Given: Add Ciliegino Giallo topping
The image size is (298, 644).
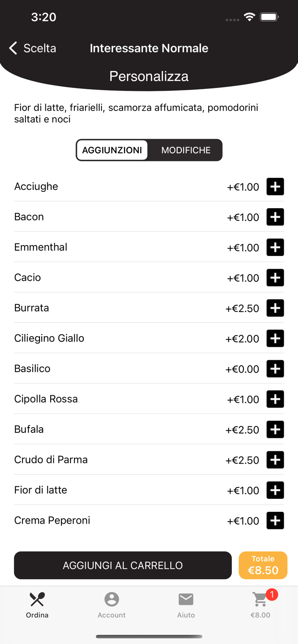Looking at the screenshot, I should pos(275,338).
